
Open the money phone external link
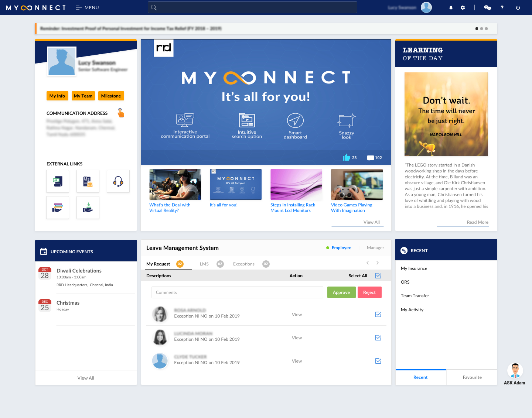click(58, 181)
